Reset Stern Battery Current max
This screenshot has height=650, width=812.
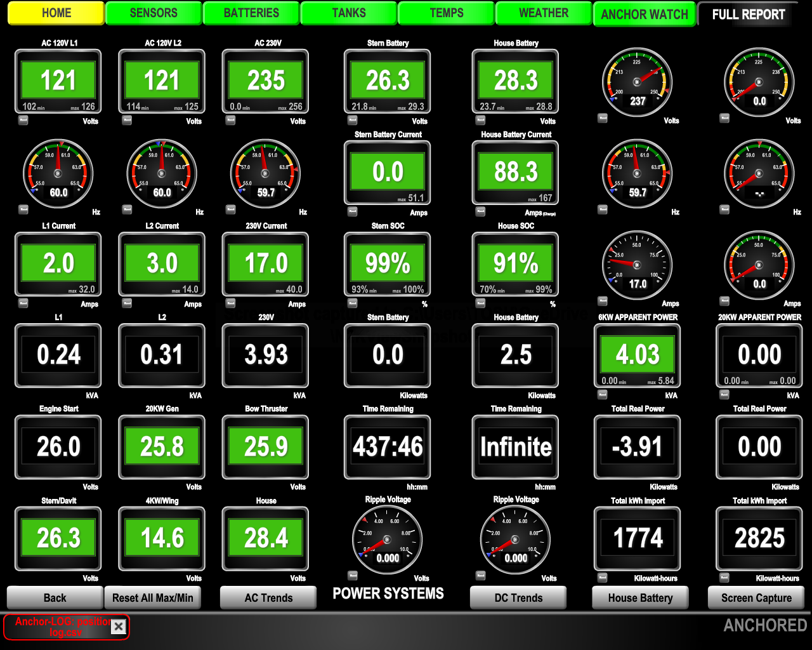pos(353,211)
